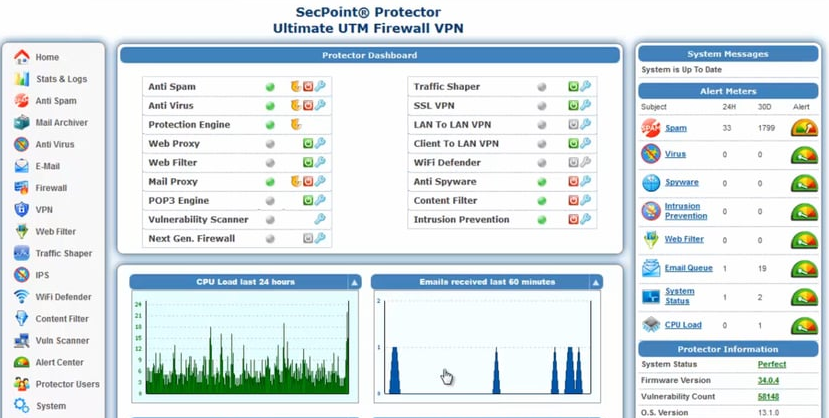This screenshot has width=829, height=418.
Task: Click the Firmware Version 34.0.4 link
Action: coord(767,381)
